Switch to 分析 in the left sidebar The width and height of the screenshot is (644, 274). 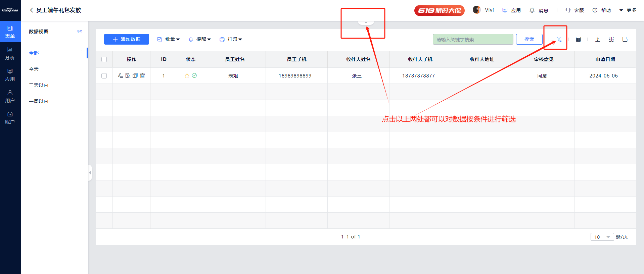click(10, 53)
